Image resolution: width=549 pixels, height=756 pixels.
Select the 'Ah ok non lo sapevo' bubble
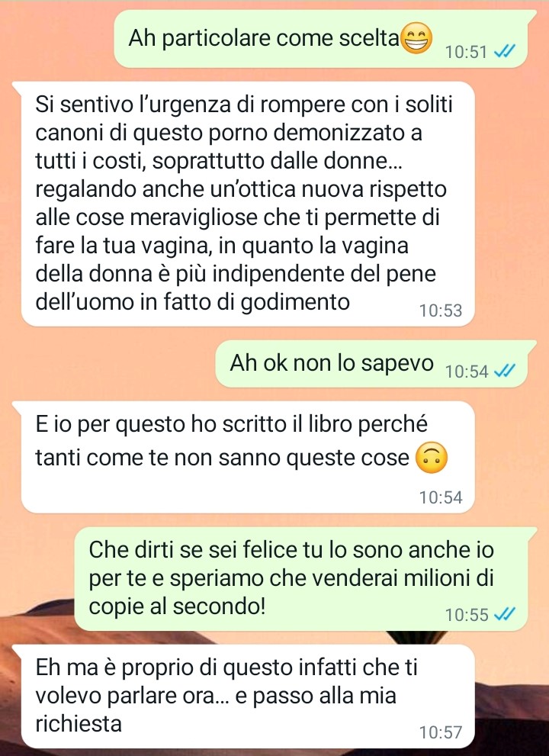tap(375, 364)
